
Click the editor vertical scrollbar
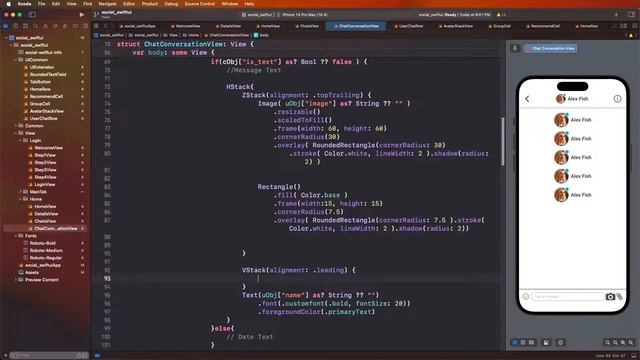click(x=502, y=142)
